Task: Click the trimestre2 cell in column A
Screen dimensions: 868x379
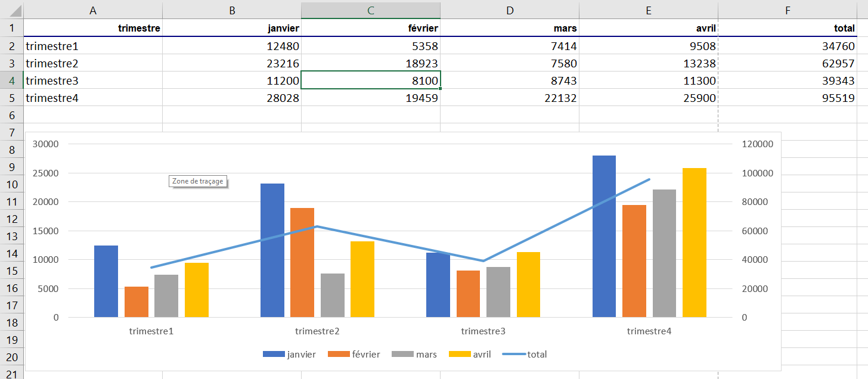Action: (92, 63)
